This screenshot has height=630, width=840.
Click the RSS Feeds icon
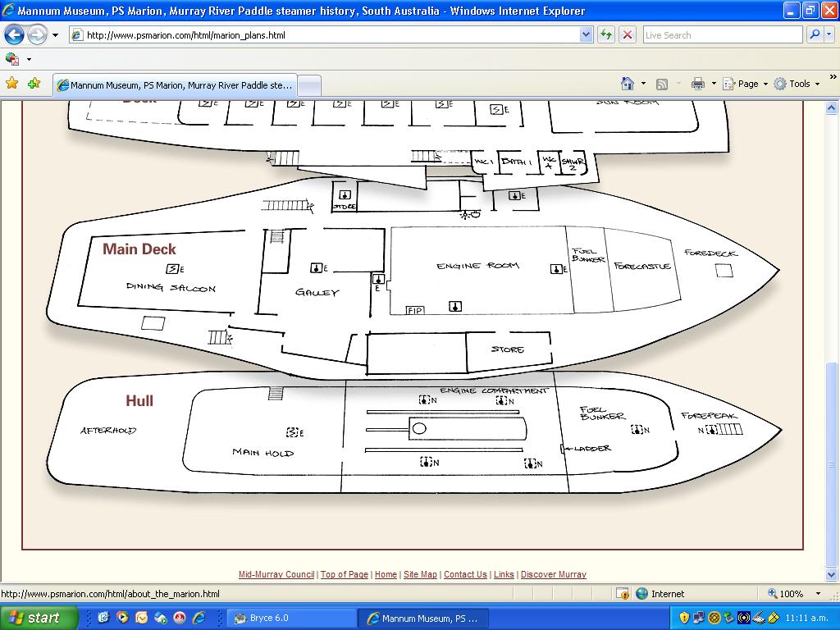coord(662,84)
